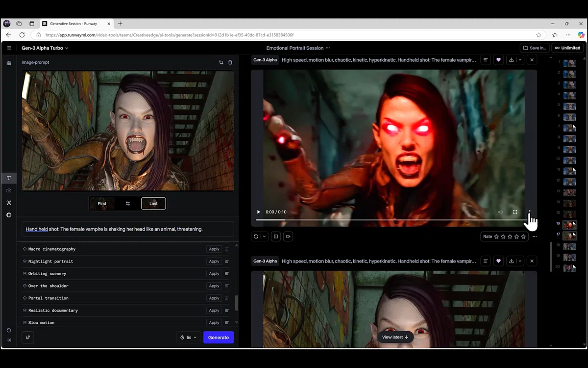Viewport: 588px width, 368px height.
Task: Open video player more options menu
Action: click(x=530, y=212)
